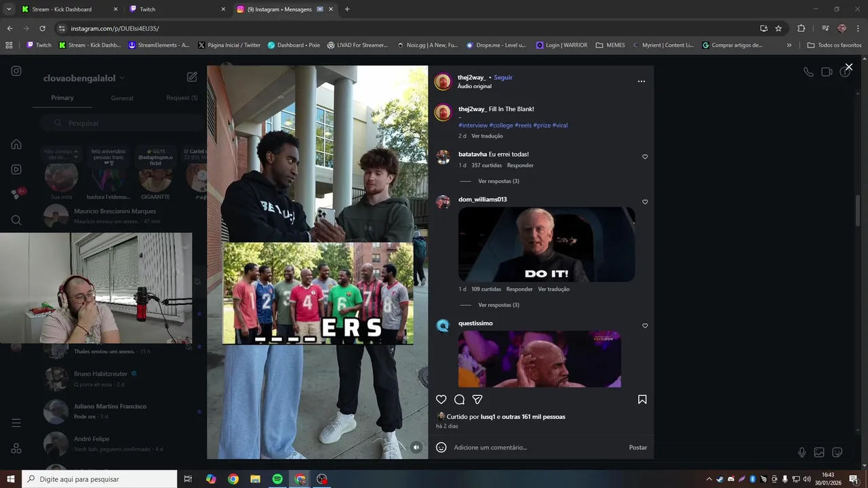868x488 pixels.
Task: Open Todos os favoritos folder
Action: click(835, 45)
